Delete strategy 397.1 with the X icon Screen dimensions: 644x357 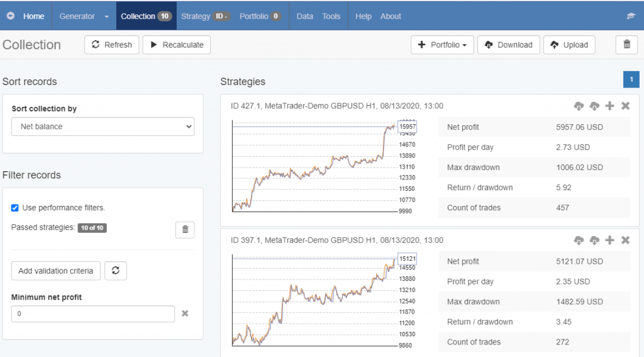point(625,241)
